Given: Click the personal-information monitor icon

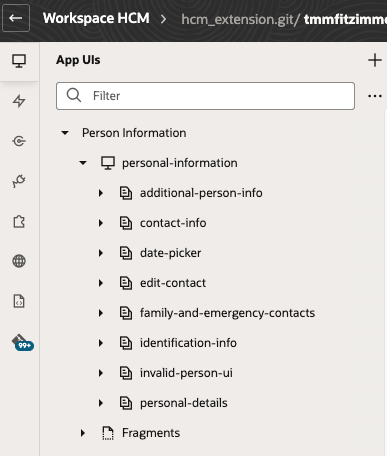Looking at the screenshot, I should [x=108, y=163].
